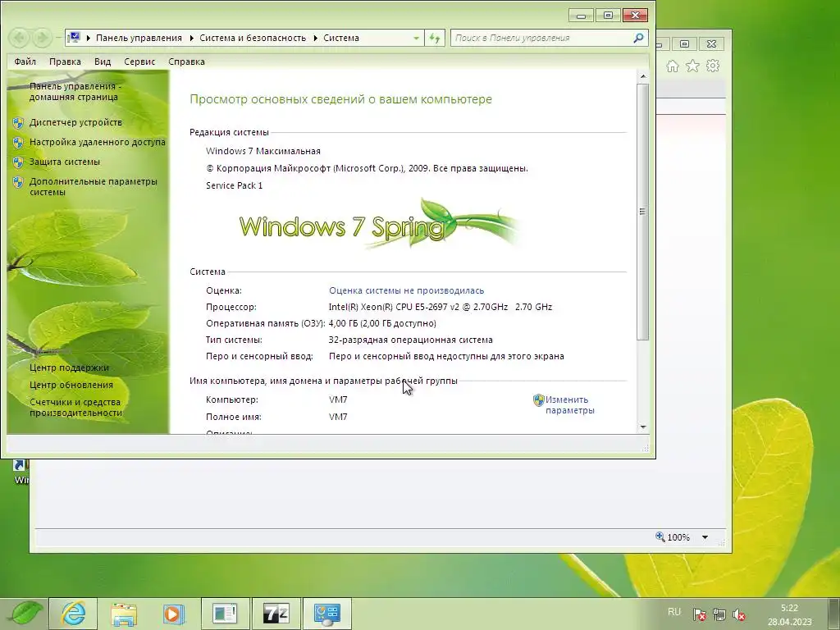
Task: Click the shield icon beside Диспетчер устройств
Action: click(x=18, y=123)
